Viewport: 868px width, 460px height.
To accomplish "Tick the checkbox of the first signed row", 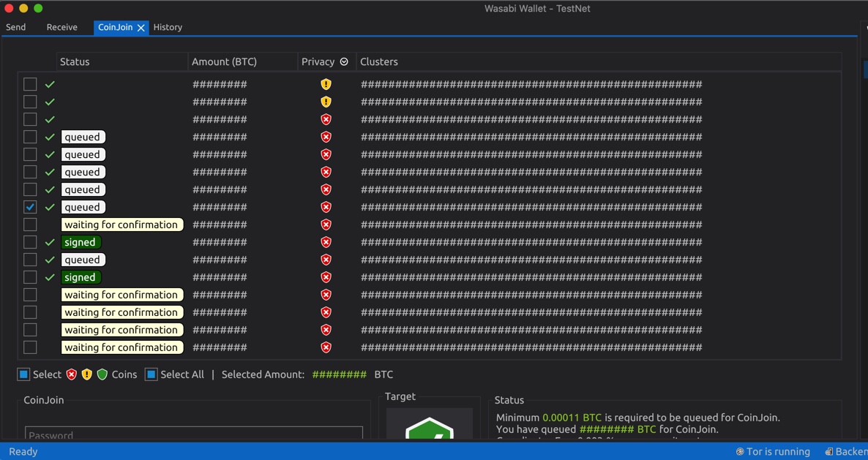I will [30, 242].
